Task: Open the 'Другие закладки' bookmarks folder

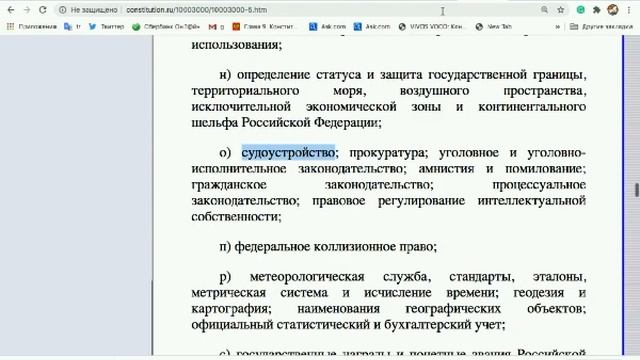Action: [601, 27]
